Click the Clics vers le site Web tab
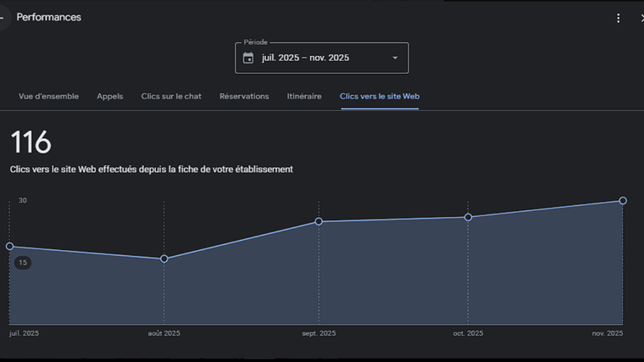The image size is (644, 362). pyautogui.click(x=380, y=97)
